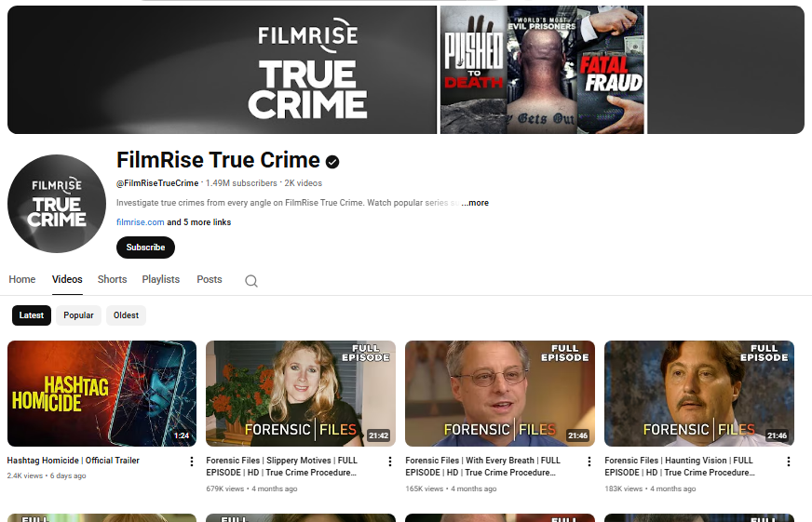This screenshot has height=522, width=812.
Task: Click the '@FilmRiseTrueCrime' handle text
Action: (157, 183)
